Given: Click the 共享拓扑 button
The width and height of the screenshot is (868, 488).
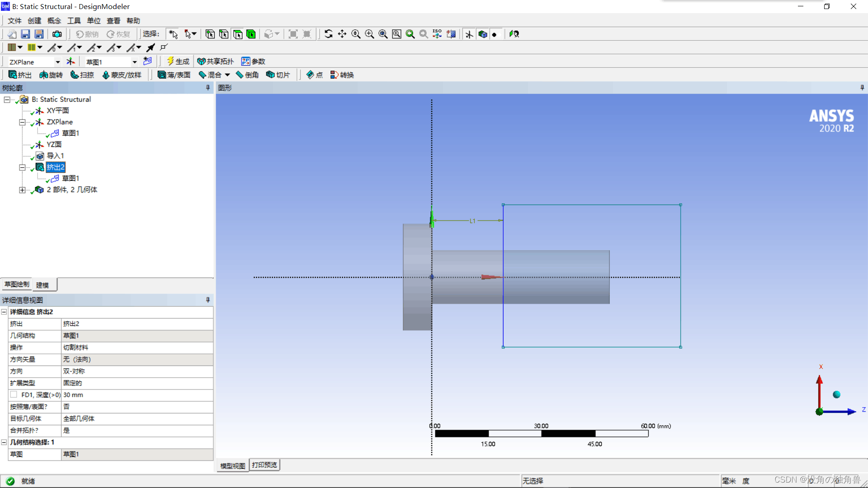Looking at the screenshot, I should [215, 61].
